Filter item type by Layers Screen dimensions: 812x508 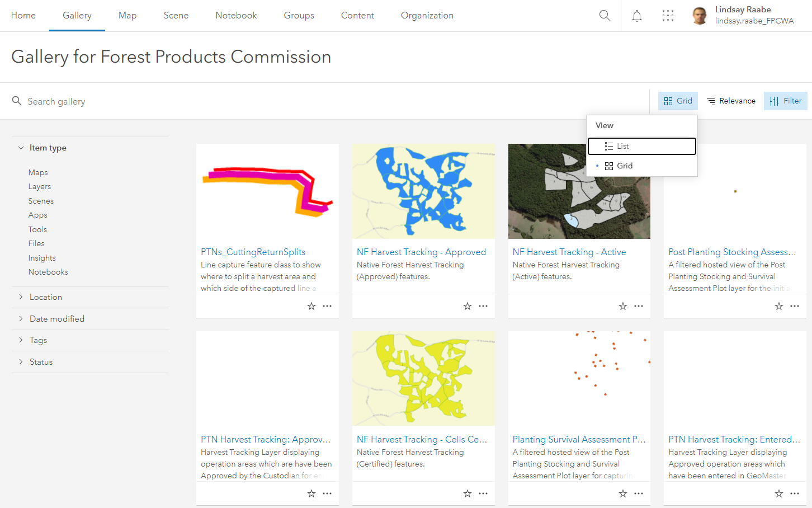point(40,186)
